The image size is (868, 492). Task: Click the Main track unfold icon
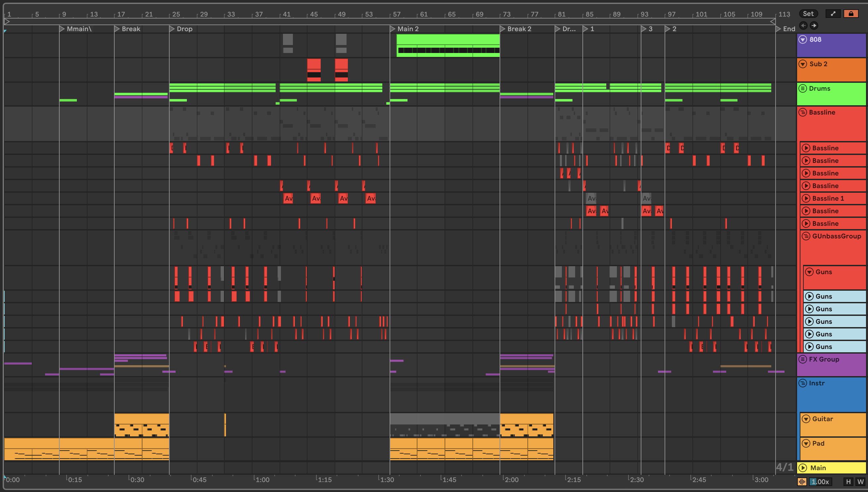pos(803,468)
